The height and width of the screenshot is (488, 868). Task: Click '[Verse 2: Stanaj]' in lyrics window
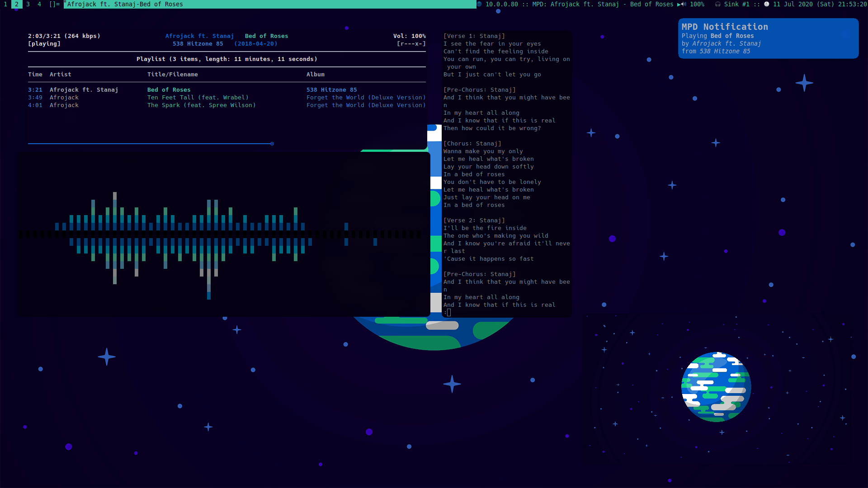click(x=474, y=220)
